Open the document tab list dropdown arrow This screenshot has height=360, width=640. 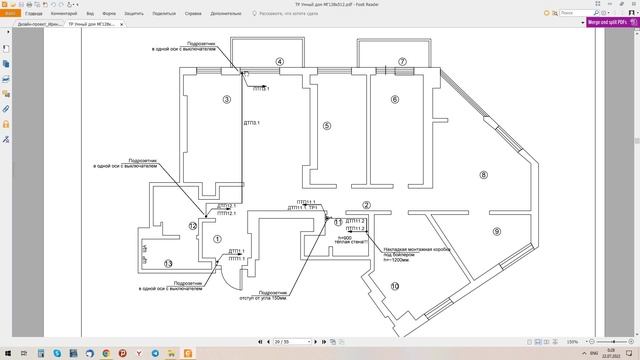coord(582,23)
